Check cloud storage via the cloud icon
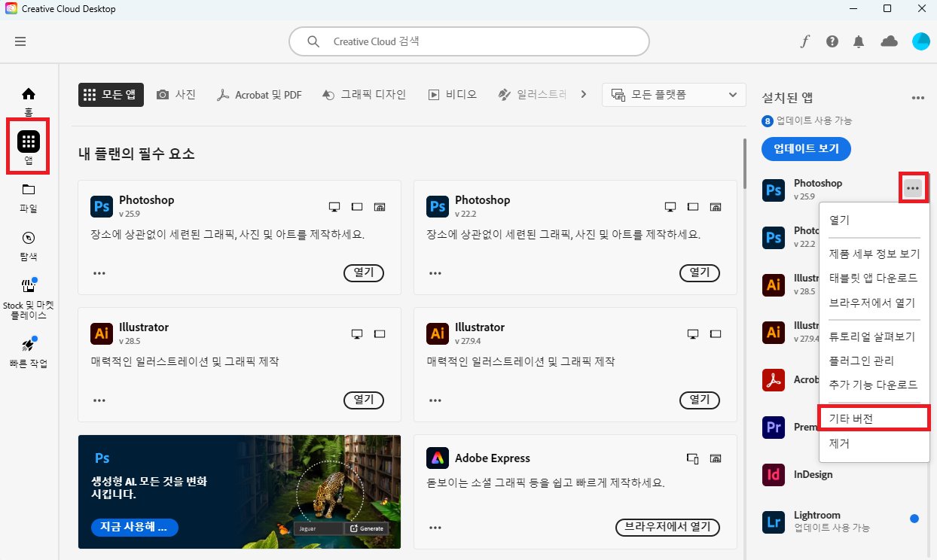 coord(889,41)
